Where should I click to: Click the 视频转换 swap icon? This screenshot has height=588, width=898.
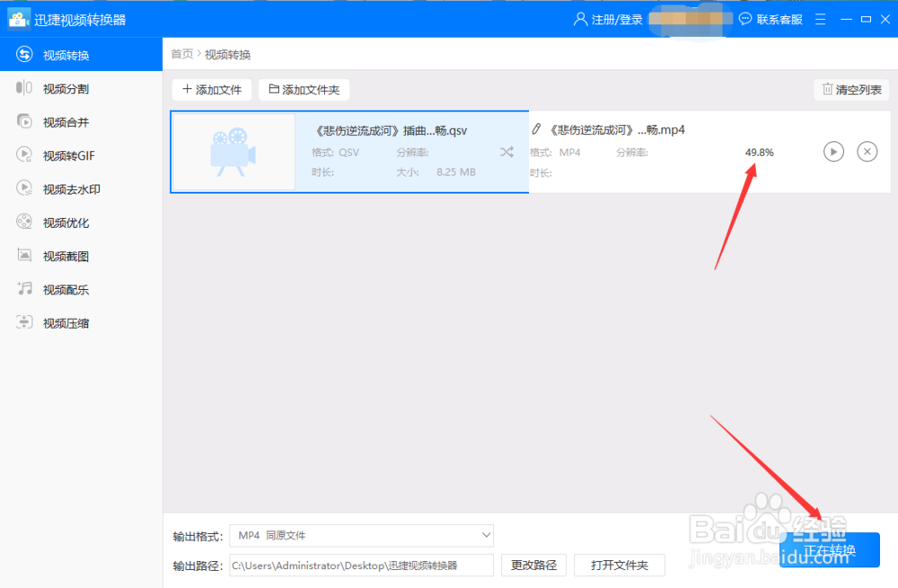click(24, 55)
